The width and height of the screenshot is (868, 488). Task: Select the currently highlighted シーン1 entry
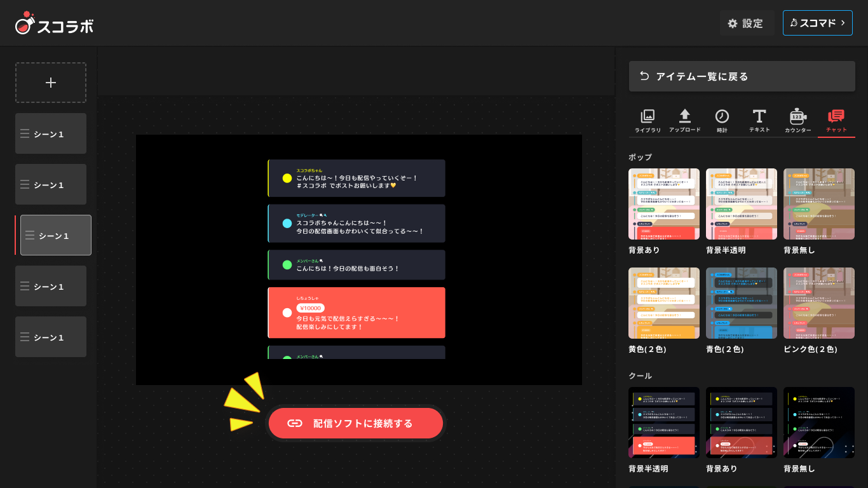coord(55,235)
